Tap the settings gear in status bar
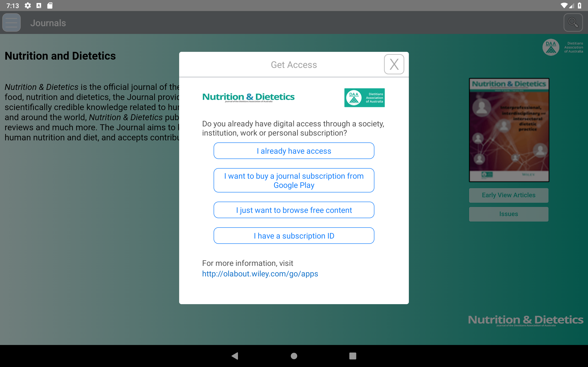 pos(28,6)
